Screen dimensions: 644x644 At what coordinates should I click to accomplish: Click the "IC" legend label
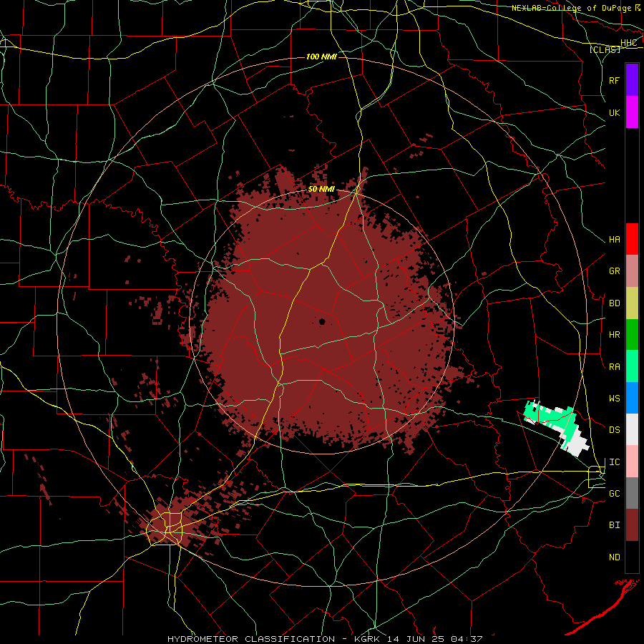pos(614,462)
